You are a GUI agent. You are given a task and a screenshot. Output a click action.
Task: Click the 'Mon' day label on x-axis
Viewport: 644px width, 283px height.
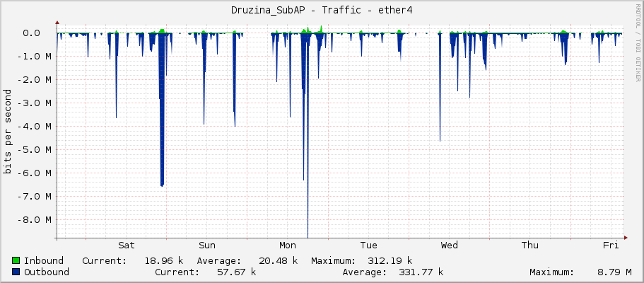tap(288, 246)
